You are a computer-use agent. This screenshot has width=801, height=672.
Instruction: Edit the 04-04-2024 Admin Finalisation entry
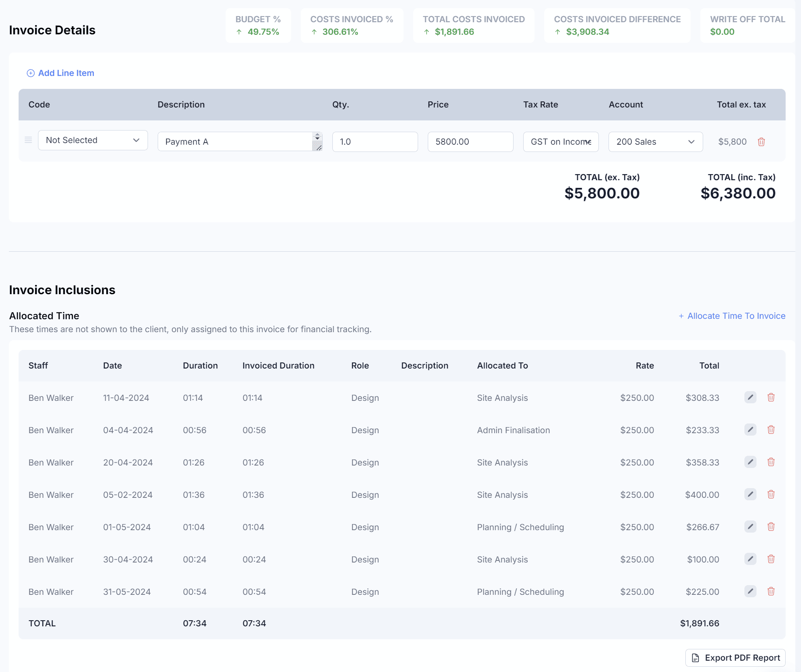[750, 430]
